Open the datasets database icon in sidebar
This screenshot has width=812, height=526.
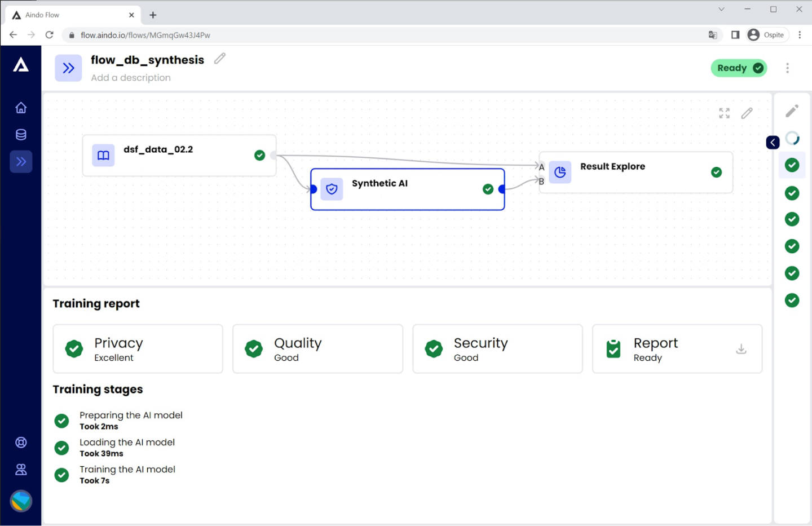click(21, 135)
